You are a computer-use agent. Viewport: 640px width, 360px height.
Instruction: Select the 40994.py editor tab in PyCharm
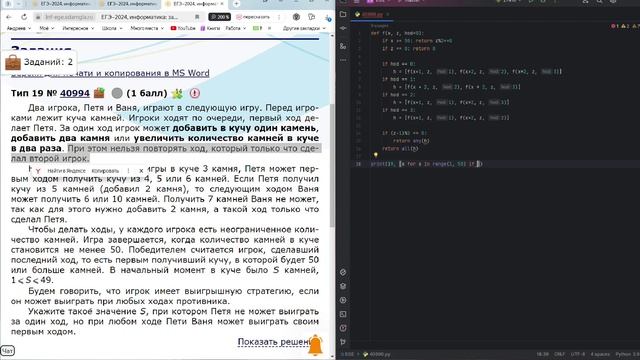click(x=372, y=14)
